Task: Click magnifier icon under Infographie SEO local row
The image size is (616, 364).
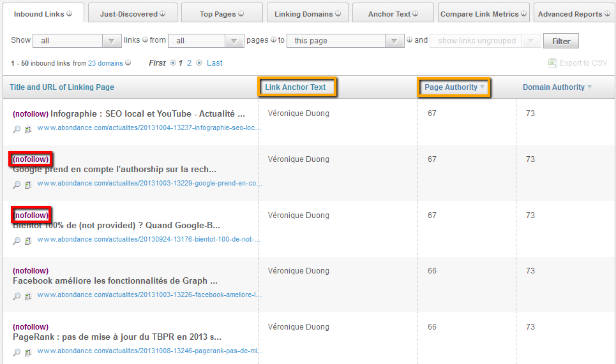Action: (17, 129)
